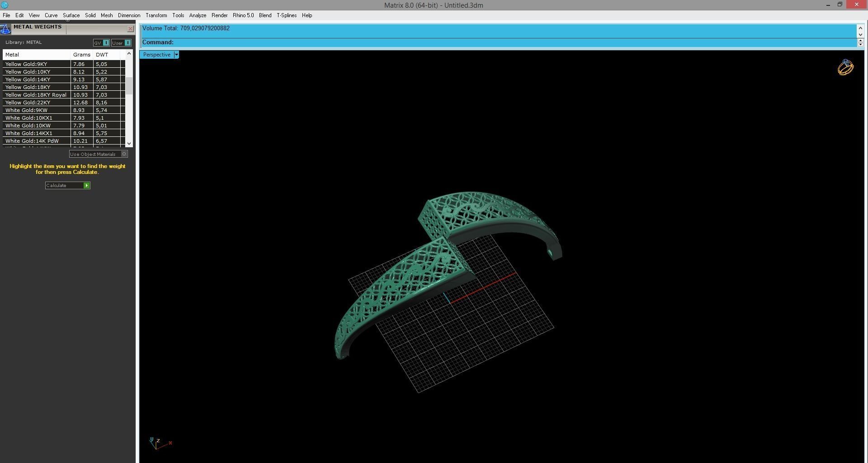This screenshot has width=868, height=463.
Task: Open the Surface menu
Action: tap(71, 15)
